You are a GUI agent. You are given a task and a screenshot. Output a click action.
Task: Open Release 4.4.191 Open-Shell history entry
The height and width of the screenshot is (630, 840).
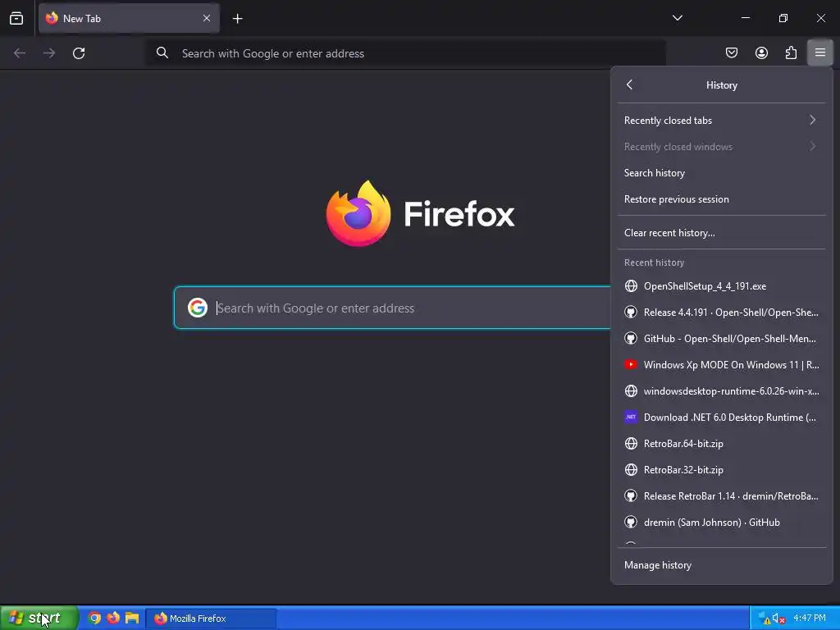click(722, 313)
